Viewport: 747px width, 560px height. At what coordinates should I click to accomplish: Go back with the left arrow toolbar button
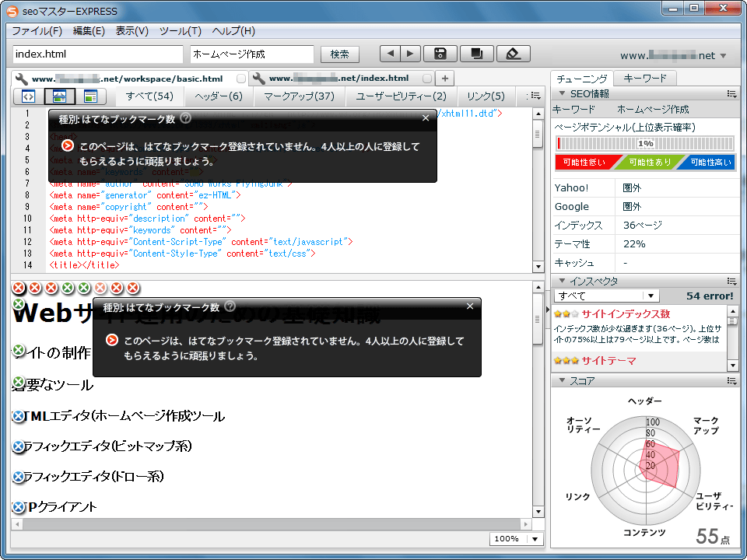pos(390,54)
